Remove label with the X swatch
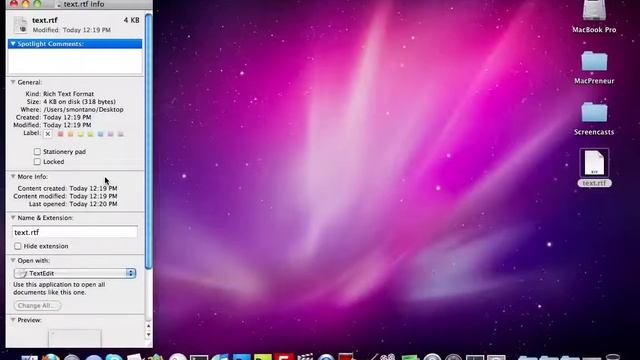Image resolution: width=640 pixels, height=360 pixels. pos(48,134)
